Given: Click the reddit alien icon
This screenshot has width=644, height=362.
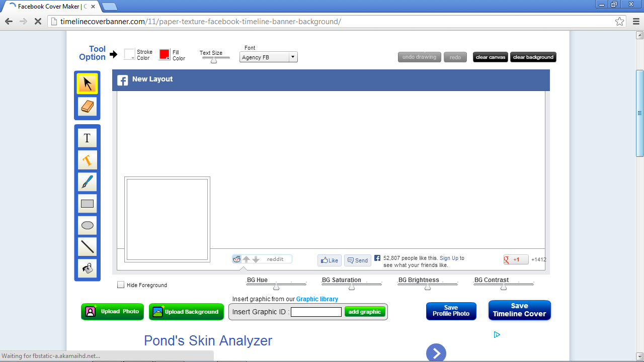Looking at the screenshot, I should [x=236, y=259].
